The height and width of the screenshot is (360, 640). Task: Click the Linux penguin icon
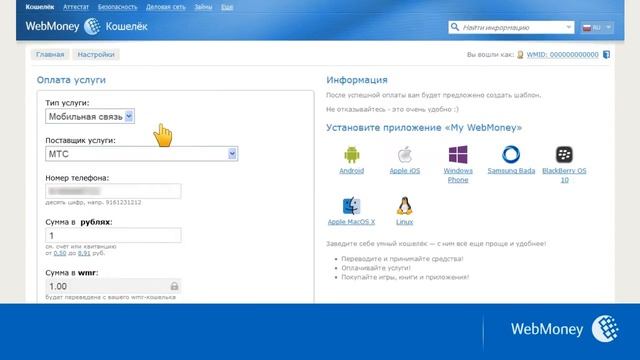[x=404, y=206]
